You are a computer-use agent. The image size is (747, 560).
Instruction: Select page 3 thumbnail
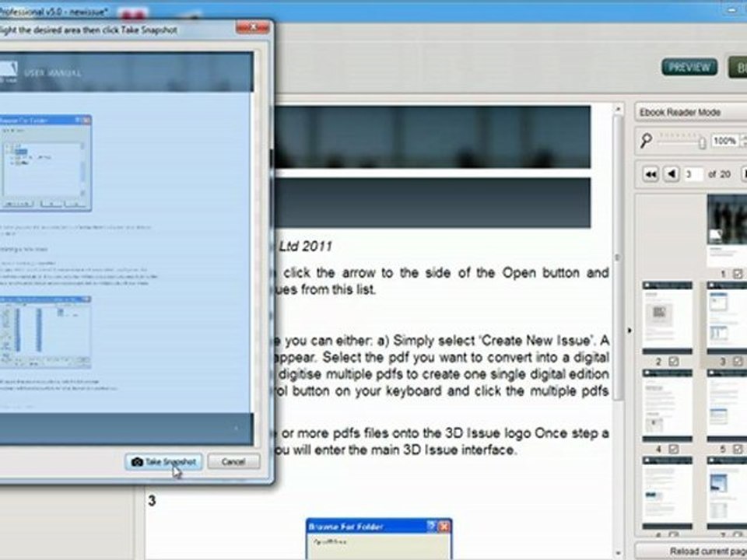point(727,317)
